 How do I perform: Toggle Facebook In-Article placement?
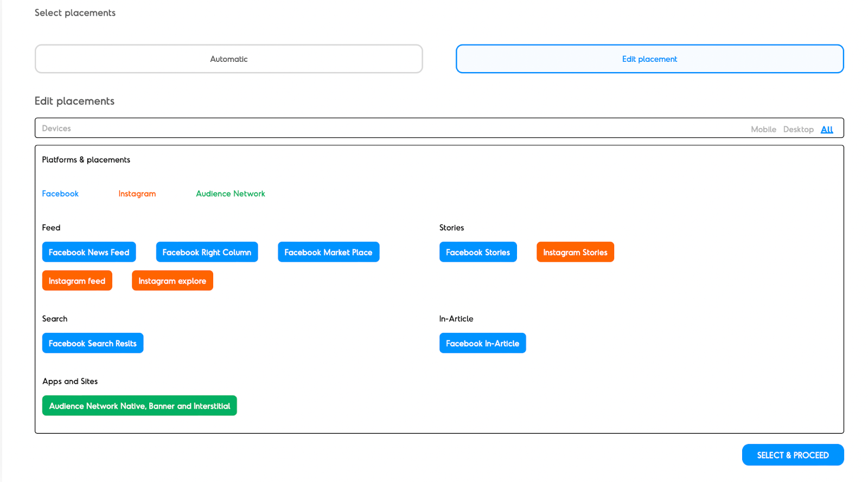pyautogui.click(x=482, y=343)
